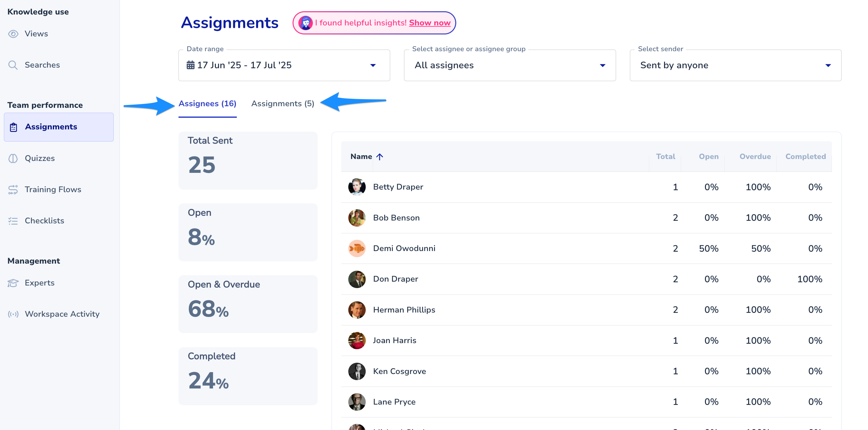This screenshot has width=868, height=430.
Task: Sort by the Overdue column header
Action: pos(755,156)
